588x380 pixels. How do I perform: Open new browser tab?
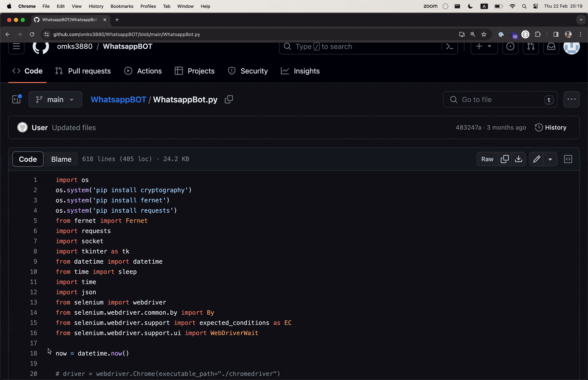[x=117, y=20]
